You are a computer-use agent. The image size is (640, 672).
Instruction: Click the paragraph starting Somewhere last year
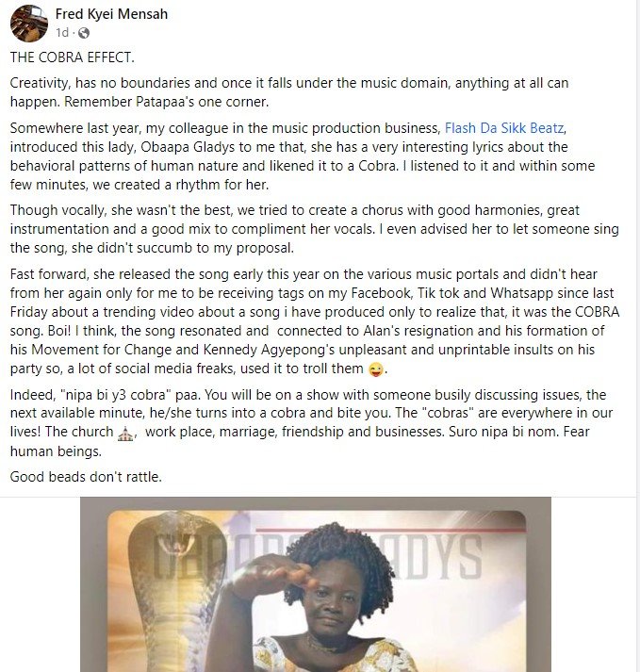[303, 156]
